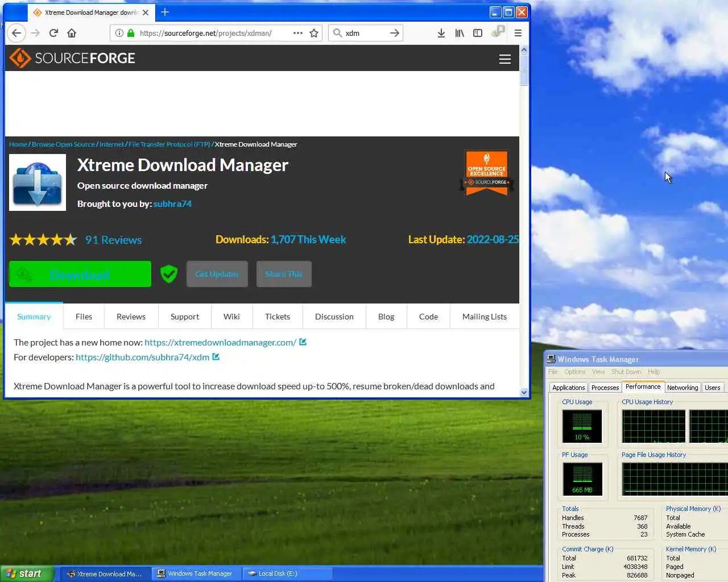Click the SourceForge logo
This screenshot has width=728, height=582.
tap(72, 58)
